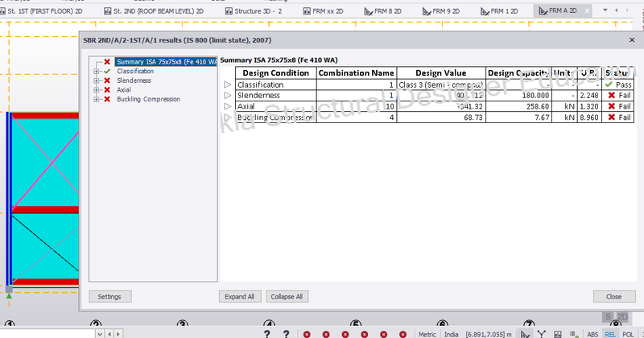644x338 pixels.
Task: Click the Classification cell in the table
Action: tap(276, 84)
